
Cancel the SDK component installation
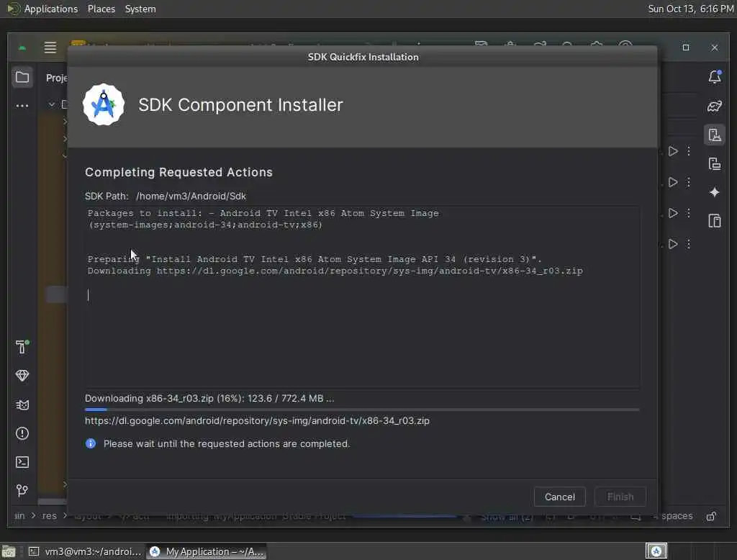tap(559, 497)
